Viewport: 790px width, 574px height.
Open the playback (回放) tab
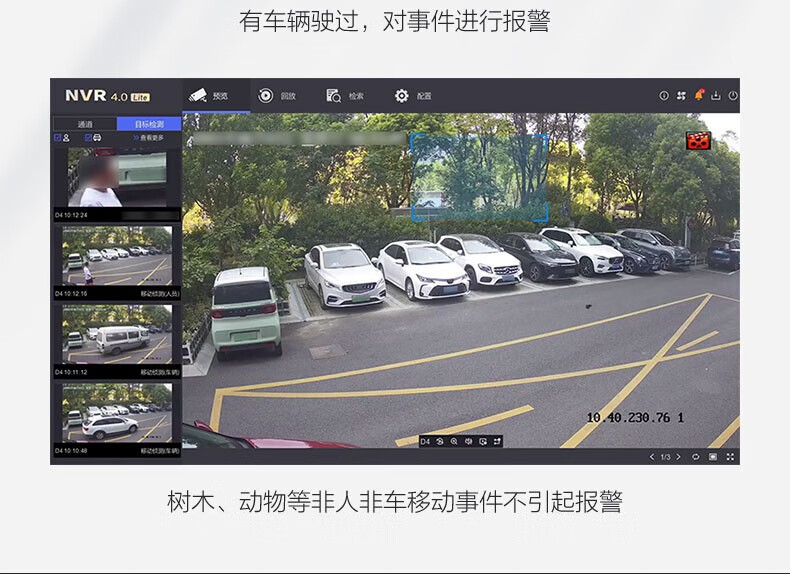coord(277,96)
